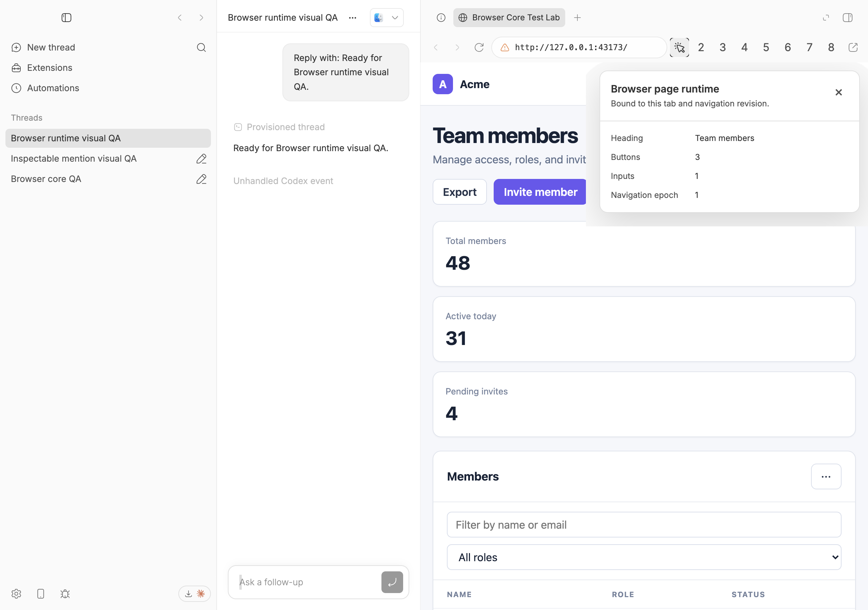Toggle the right sidebar panel
This screenshot has width=868, height=610.
click(847, 17)
